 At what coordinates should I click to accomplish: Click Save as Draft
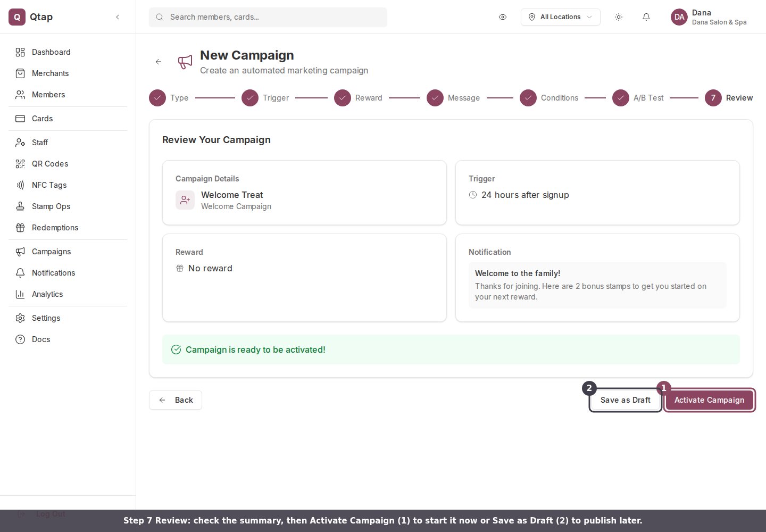[626, 400]
